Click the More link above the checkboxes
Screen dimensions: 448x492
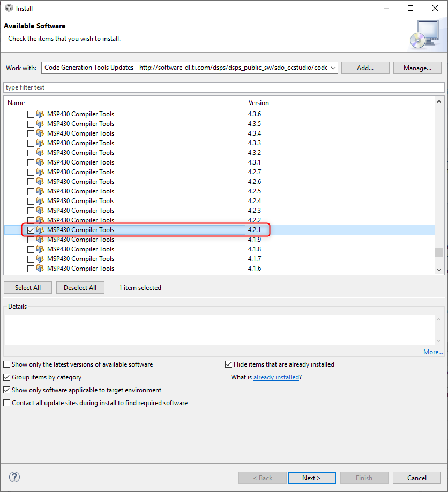pos(433,352)
